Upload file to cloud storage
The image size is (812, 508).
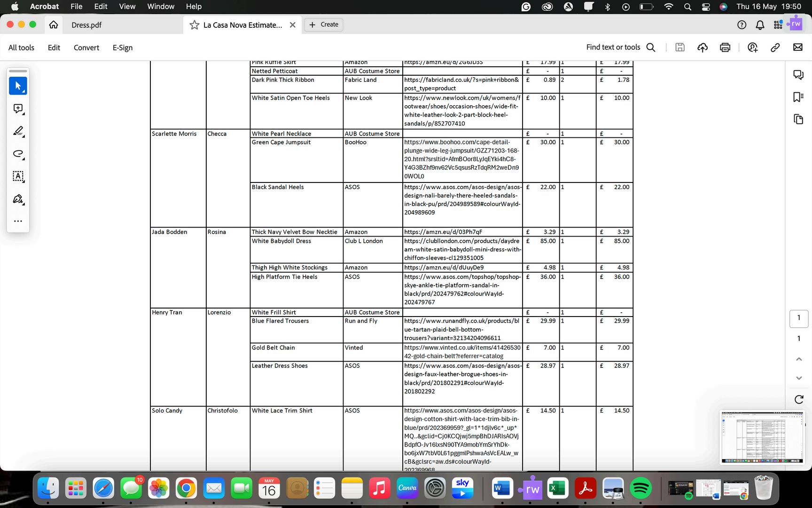(703, 47)
